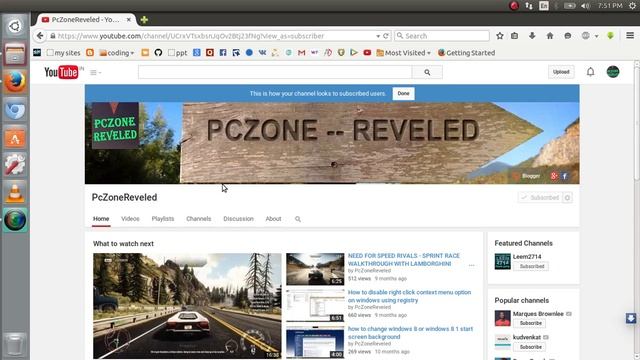Reload the page with the refresh icon
This screenshot has height=360, width=640.
tap(386, 36)
